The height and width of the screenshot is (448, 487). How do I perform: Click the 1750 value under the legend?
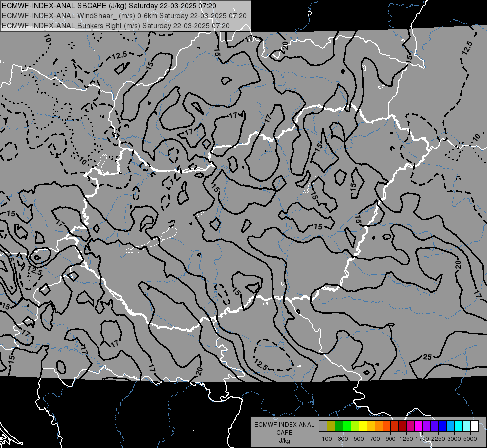click(x=422, y=439)
